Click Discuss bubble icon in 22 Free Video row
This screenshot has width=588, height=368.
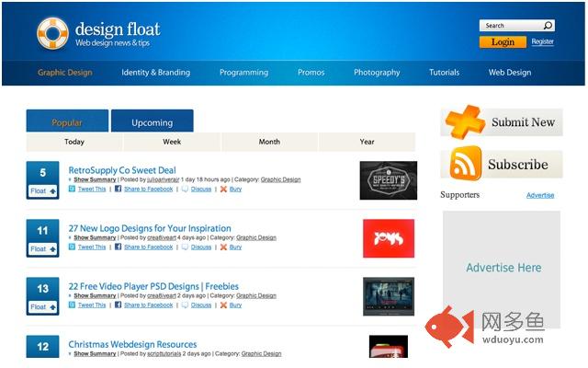pyautogui.click(x=185, y=305)
